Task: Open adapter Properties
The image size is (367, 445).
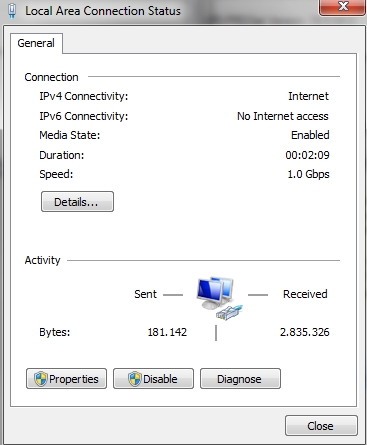Action: pos(66,379)
